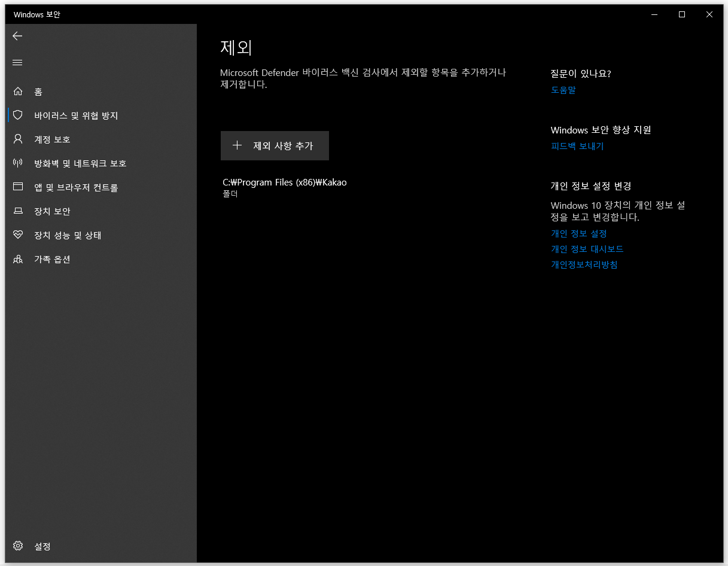Open 설정 at sidebar bottom

tap(42, 546)
